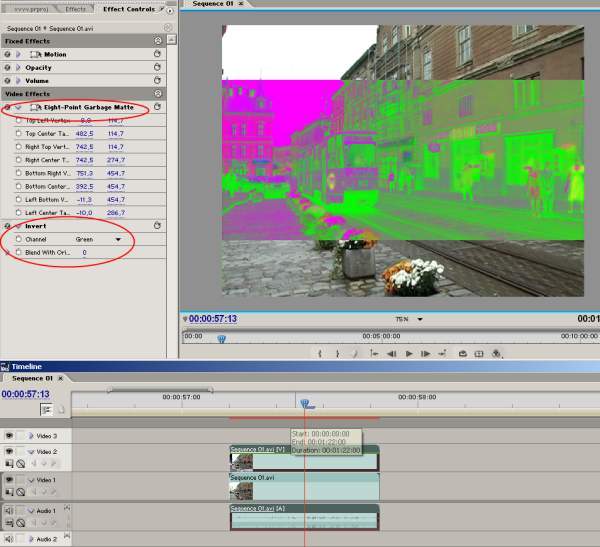Reset the Eight-Point Garbage Matte effect
Screen dimensions: 600x547
(157, 107)
